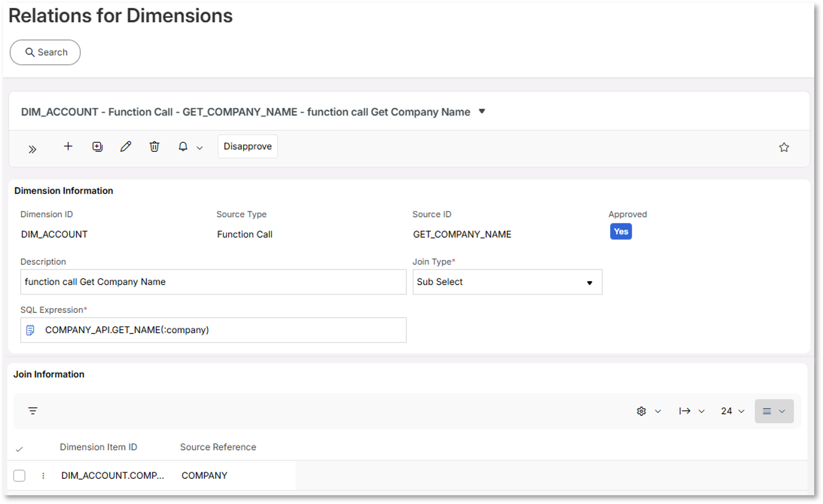Open the SQL Expression editor icon
The height and width of the screenshot is (504, 823).
(30, 330)
